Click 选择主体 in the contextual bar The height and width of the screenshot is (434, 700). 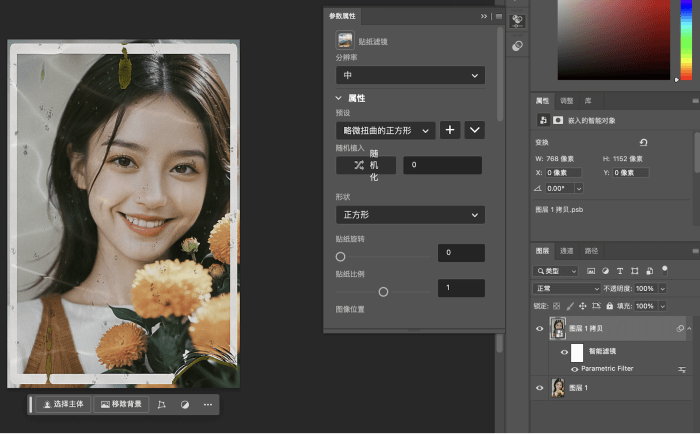point(63,404)
